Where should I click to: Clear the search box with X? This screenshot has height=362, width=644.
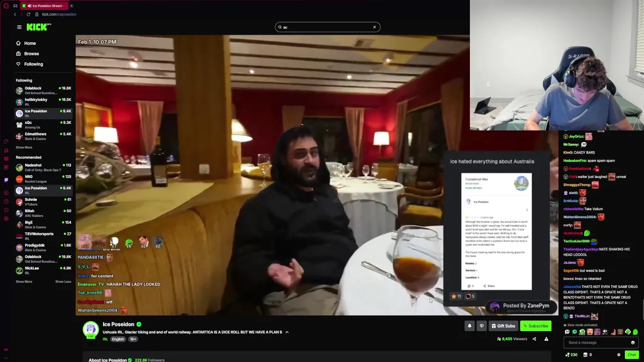pyautogui.click(x=374, y=27)
